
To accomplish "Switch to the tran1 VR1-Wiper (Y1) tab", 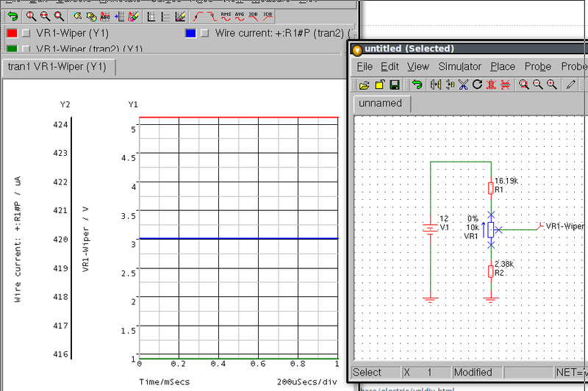I will [x=57, y=67].
